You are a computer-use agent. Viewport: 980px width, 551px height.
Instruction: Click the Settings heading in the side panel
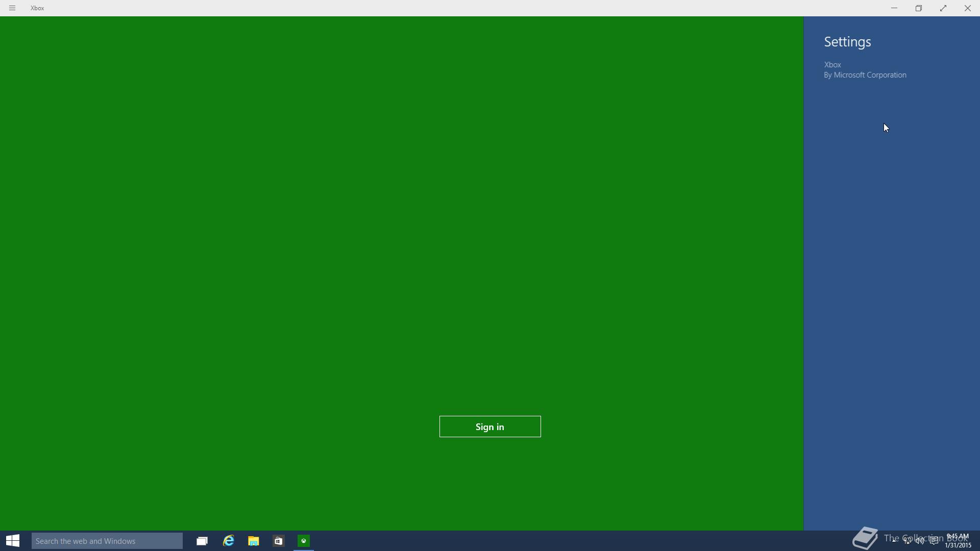click(x=847, y=42)
